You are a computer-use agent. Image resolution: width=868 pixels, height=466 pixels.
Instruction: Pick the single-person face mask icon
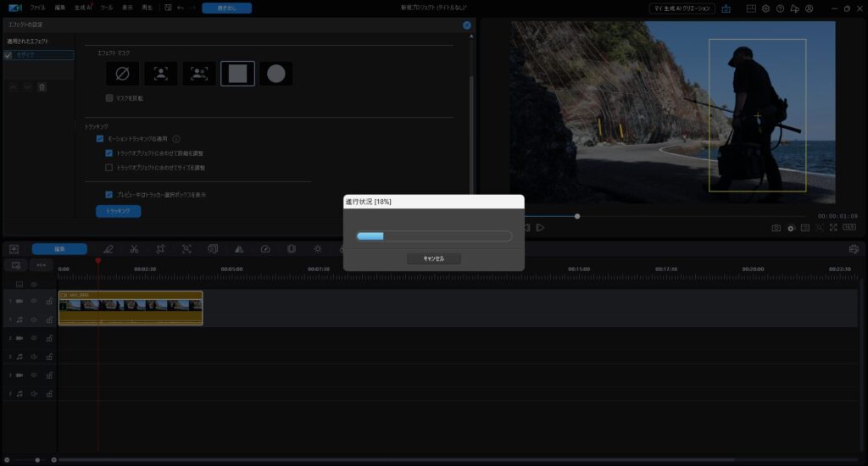160,74
